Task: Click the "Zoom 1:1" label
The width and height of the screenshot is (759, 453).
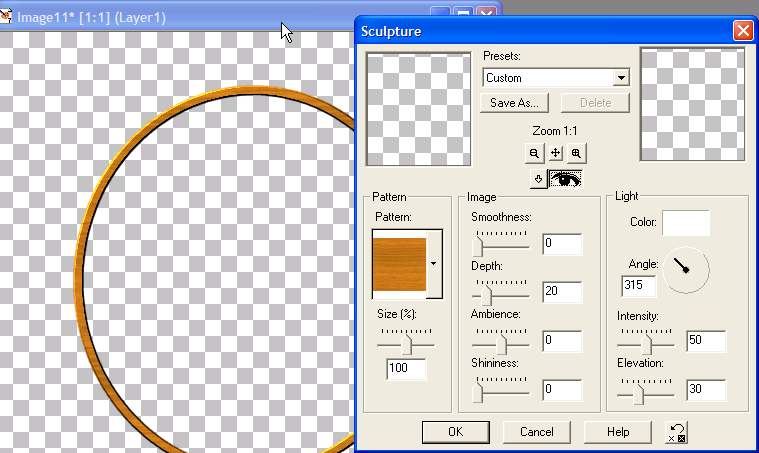Action: [555, 131]
